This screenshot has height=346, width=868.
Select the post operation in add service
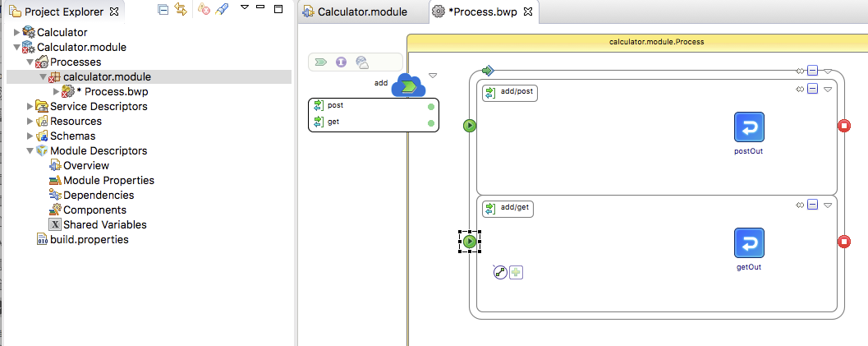336,106
